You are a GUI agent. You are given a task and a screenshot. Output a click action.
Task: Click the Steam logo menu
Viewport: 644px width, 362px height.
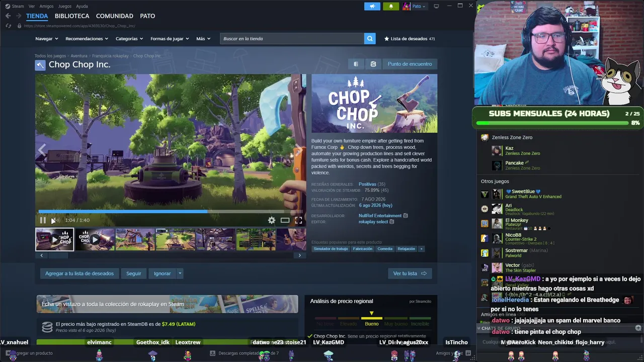[14, 6]
